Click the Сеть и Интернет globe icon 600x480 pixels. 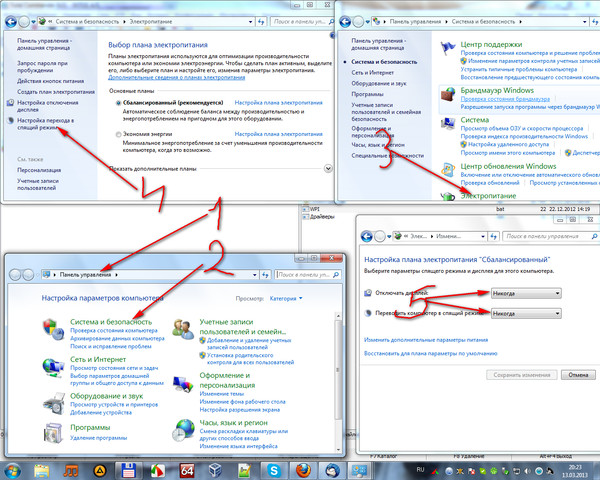(x=53, y=367)
